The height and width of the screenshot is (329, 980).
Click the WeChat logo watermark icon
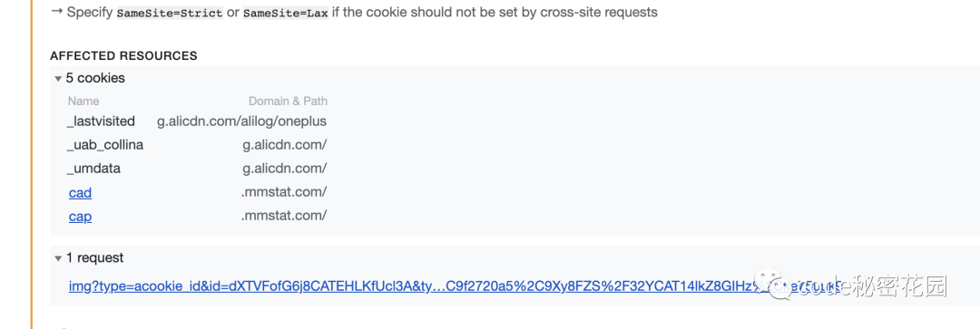(772, 285)
